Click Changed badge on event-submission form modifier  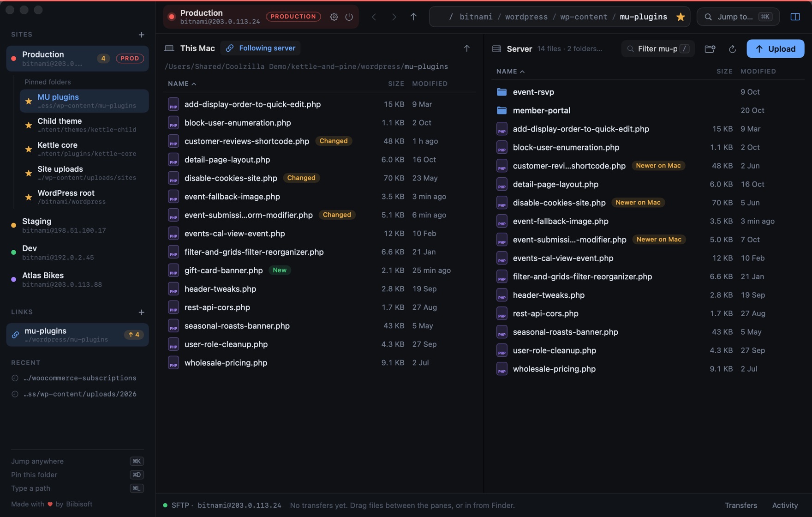click(x=337, y=215)
